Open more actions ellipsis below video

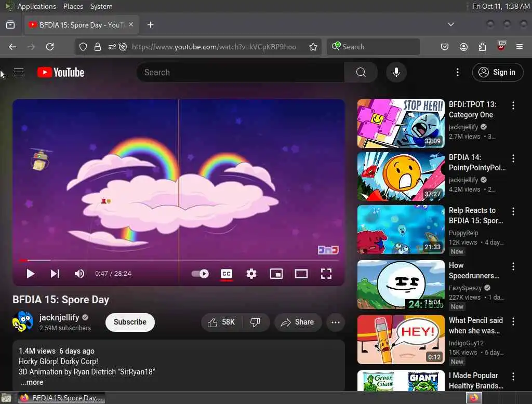336,322
